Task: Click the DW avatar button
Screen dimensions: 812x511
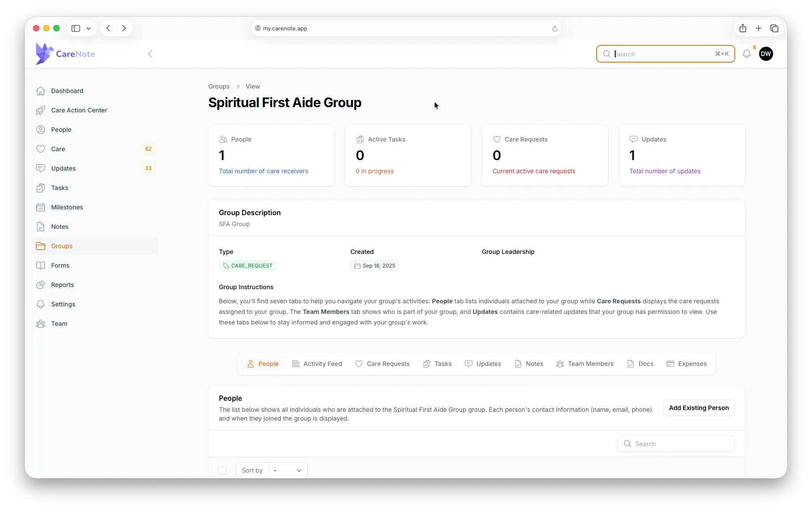Action: pos(766,54)
